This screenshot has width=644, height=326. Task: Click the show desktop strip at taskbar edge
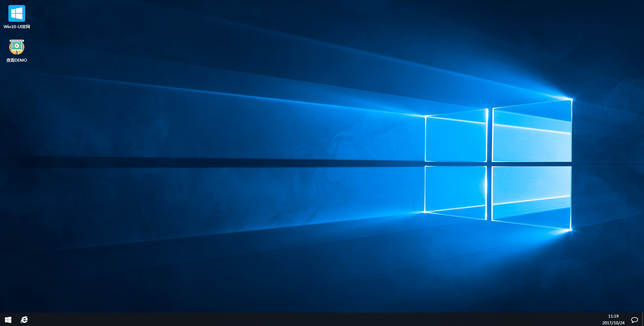[642, 320]
